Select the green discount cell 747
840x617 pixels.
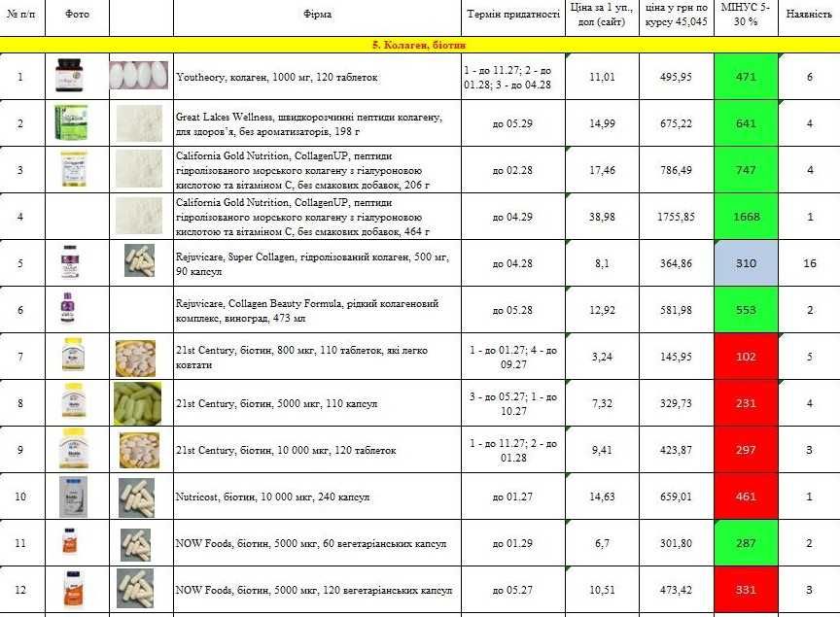coord(746,170)
